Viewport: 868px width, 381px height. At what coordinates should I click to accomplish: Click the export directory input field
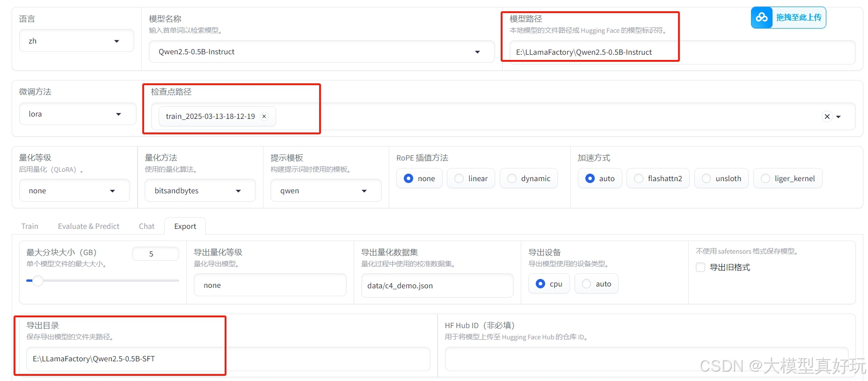coord(228,359)
